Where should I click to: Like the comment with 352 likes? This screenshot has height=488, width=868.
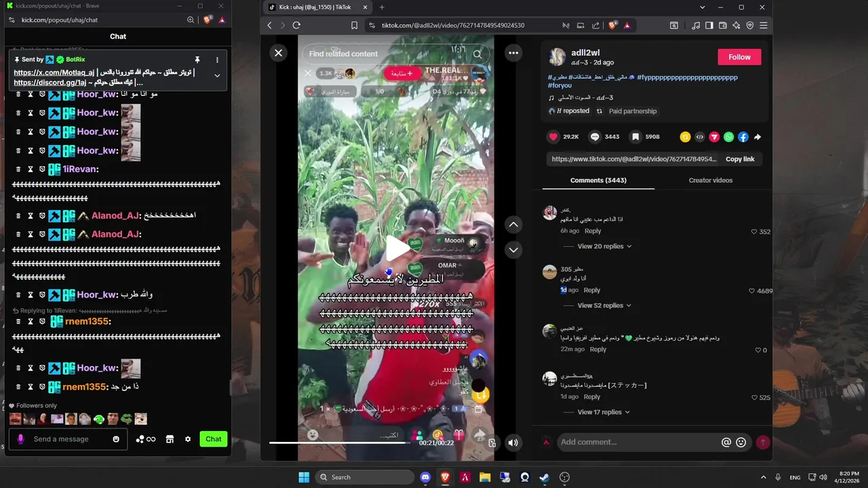[754, 232]
